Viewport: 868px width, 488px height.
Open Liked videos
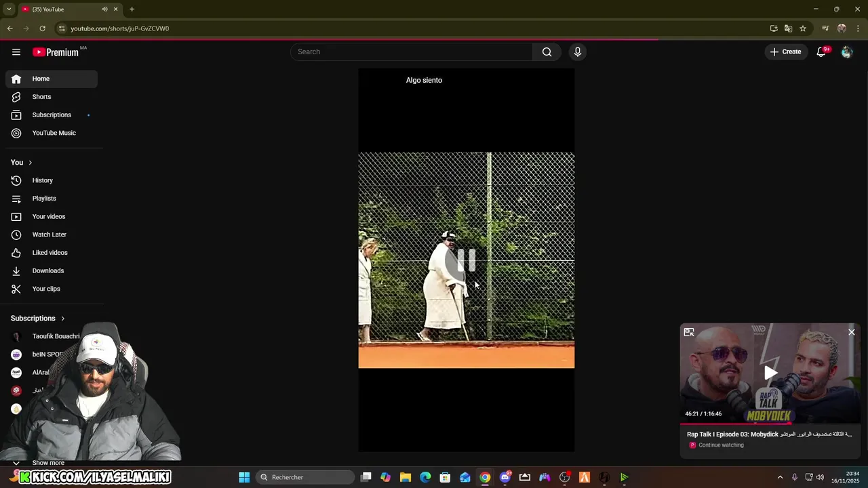[52, 253]
